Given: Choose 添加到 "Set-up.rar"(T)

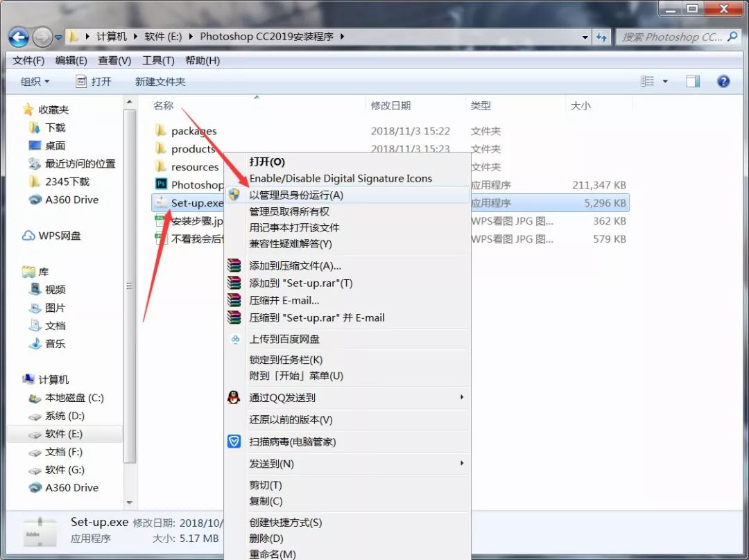Looking at the screenshot, I should [x=347, y=283].
